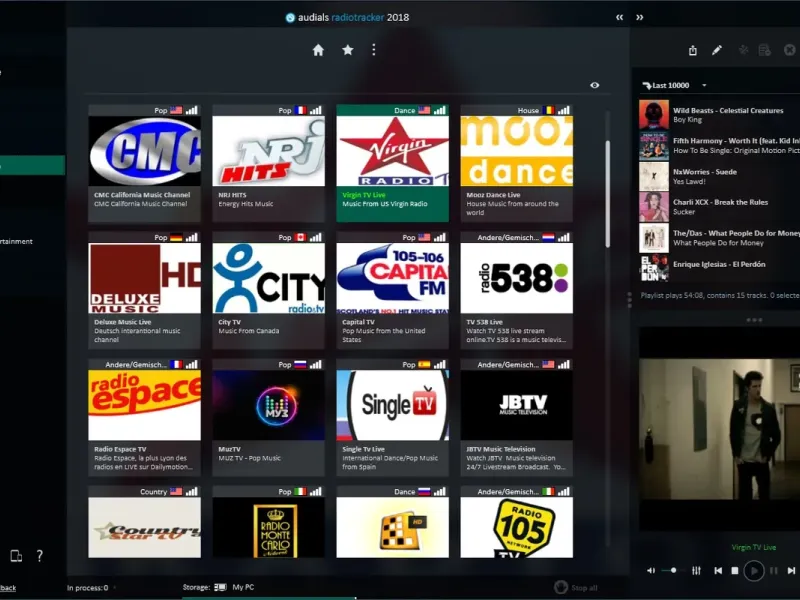Screen dimensions: 800x600
Task: Click the pencil edit icon
Action: point(717,50)
